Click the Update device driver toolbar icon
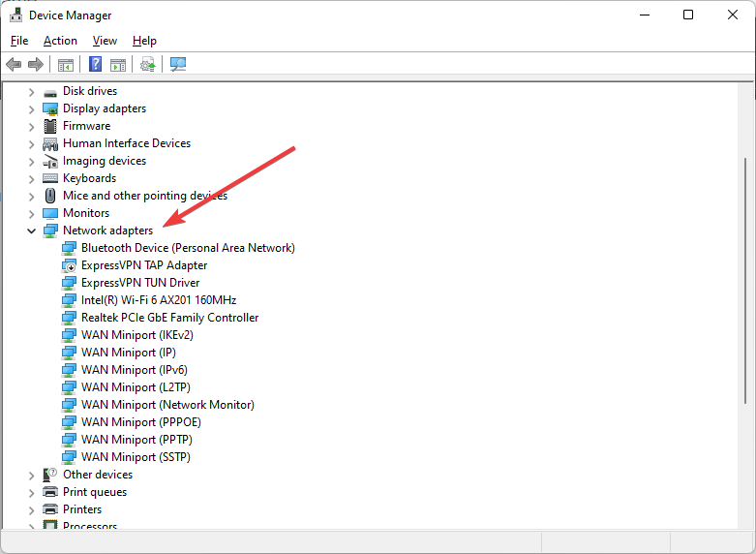 (x=147, y=64)
